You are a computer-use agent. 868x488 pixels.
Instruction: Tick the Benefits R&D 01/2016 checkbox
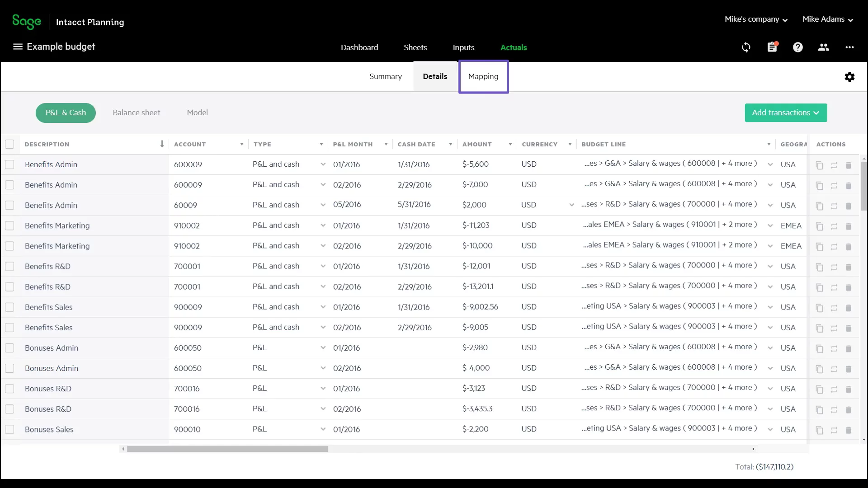tap(9, 266)
